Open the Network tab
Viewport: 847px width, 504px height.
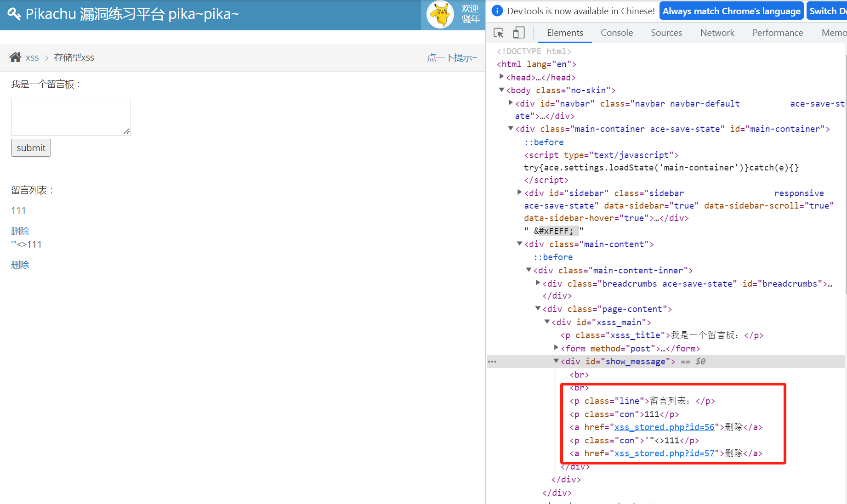(x=717, y=33)
